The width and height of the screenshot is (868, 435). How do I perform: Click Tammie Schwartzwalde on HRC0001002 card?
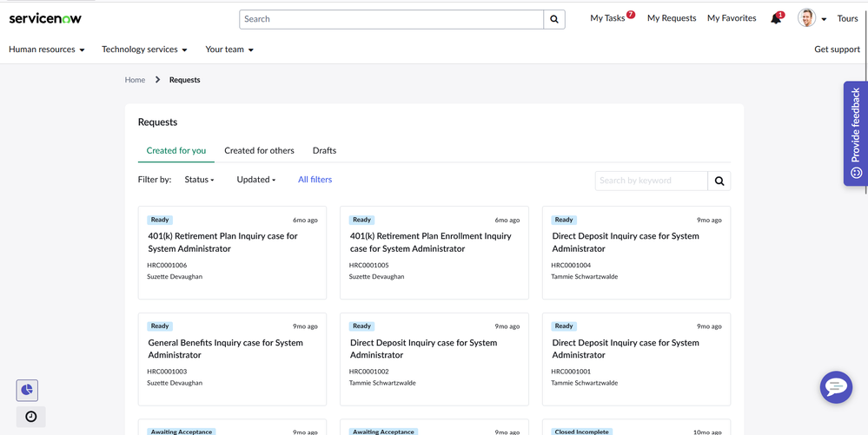pyautogui.click(x=382, y=382)
